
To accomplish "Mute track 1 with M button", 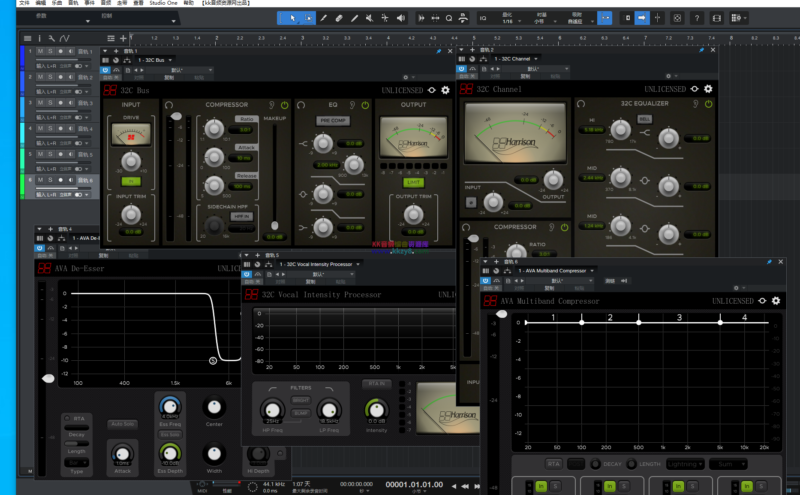I will pos(40,51).
